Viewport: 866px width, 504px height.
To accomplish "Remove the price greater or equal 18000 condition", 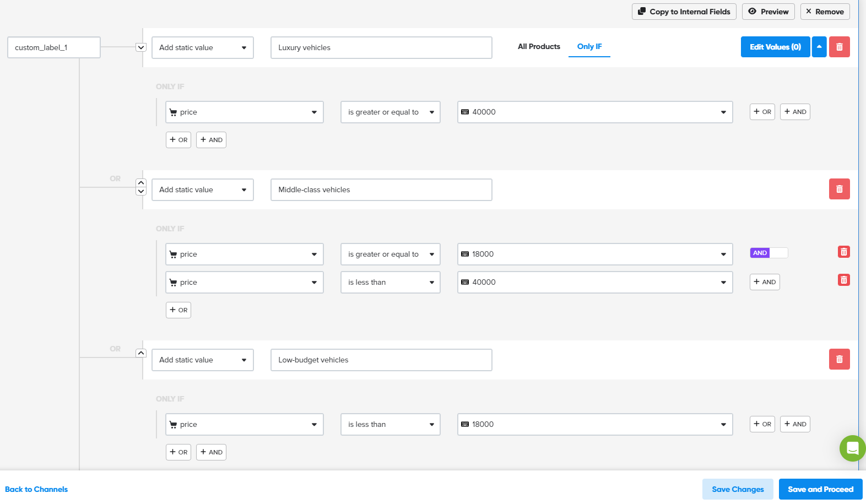I will click(x=843, y=252).
